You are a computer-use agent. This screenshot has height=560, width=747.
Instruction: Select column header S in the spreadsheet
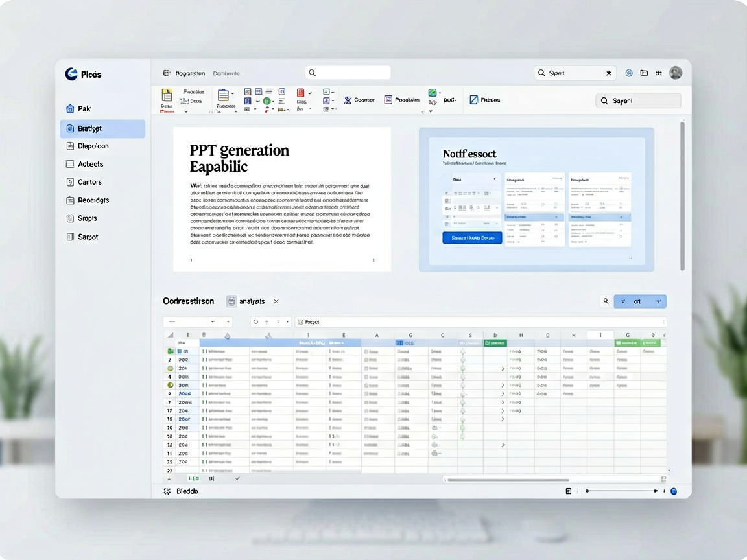coord(470,335)
